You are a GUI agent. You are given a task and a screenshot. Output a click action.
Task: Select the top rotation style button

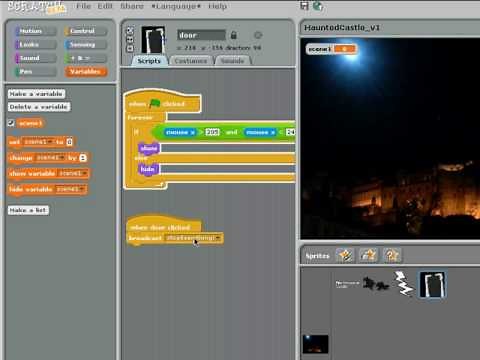click(x=130, y=31)
